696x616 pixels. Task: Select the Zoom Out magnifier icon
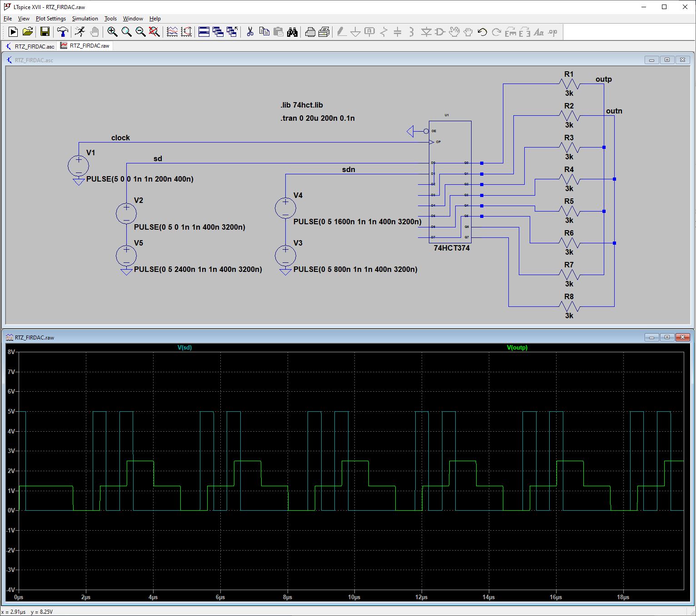pos(140,32)
